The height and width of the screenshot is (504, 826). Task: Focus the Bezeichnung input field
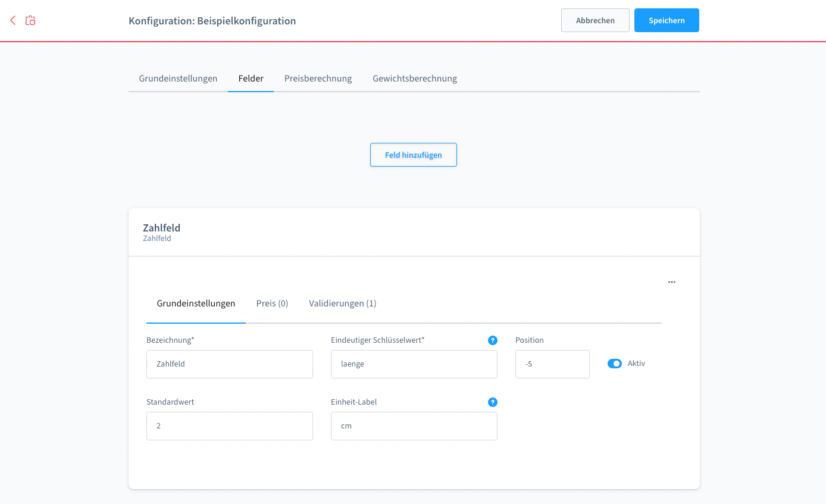229,364
